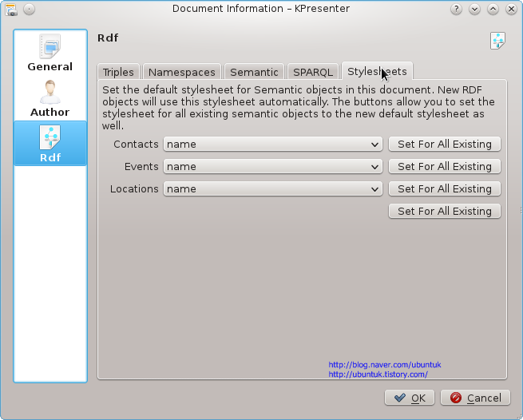The width and height of the screenshot is (523, 420).
Task: Click the unlabeled fourth Set For All Existing button
Action: point(445,211)
